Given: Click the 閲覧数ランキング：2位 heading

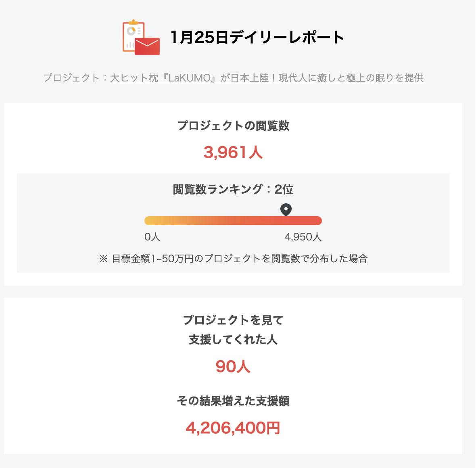Looking at the screenshot, I should click(x=233, y=189).
